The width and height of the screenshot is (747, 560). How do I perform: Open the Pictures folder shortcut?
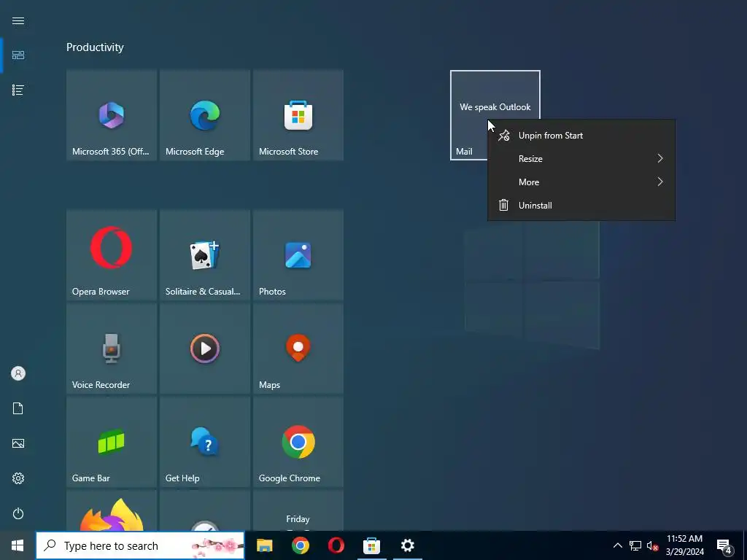pos(18,443)
